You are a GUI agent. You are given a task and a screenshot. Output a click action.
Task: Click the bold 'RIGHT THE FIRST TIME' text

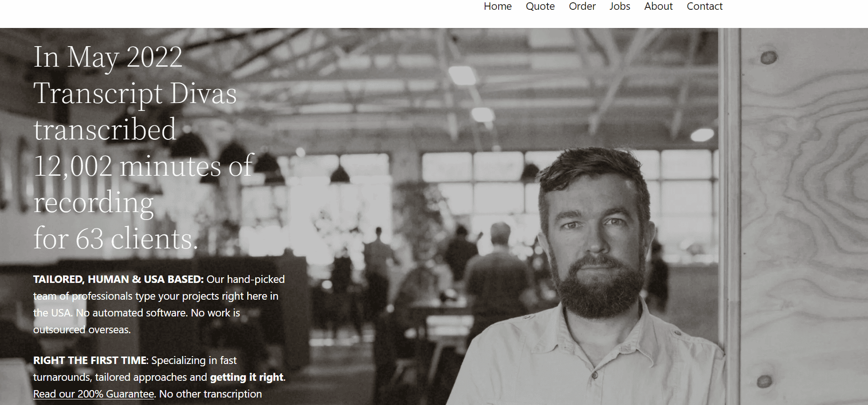click(x=90, y=360)
